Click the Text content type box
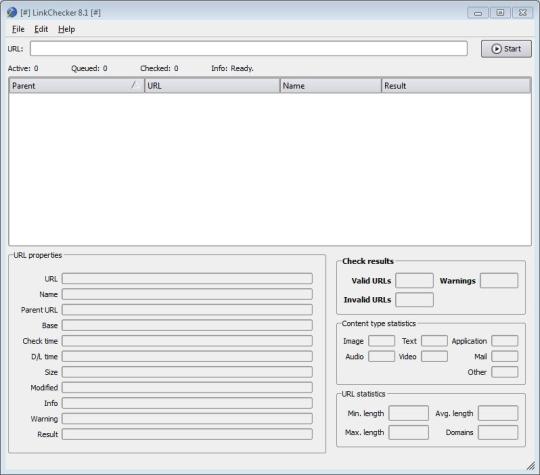The image size is (540, 475). 435,341
